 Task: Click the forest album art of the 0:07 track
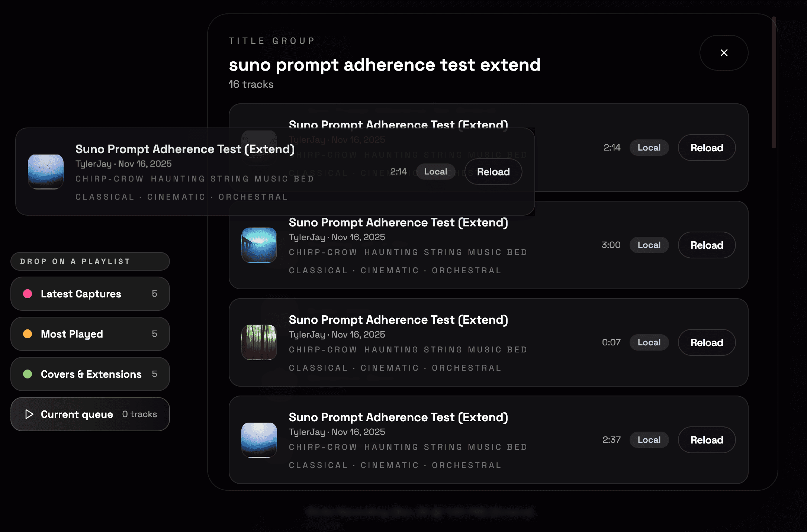click(x=259, y=343)
